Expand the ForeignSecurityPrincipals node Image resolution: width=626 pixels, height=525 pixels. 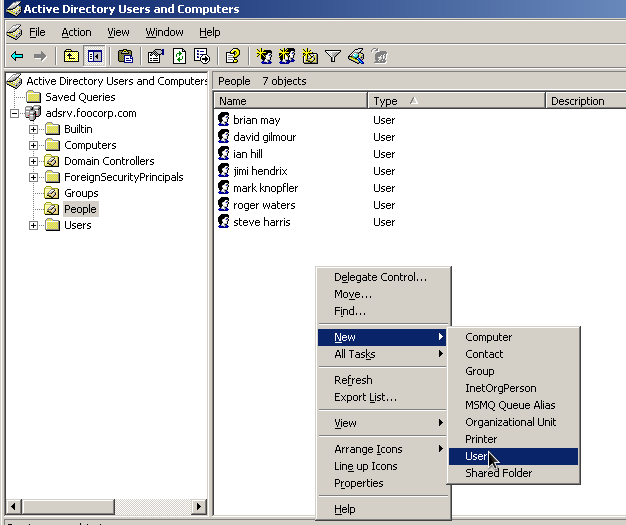pyautogui.click(x=34, y=177)
